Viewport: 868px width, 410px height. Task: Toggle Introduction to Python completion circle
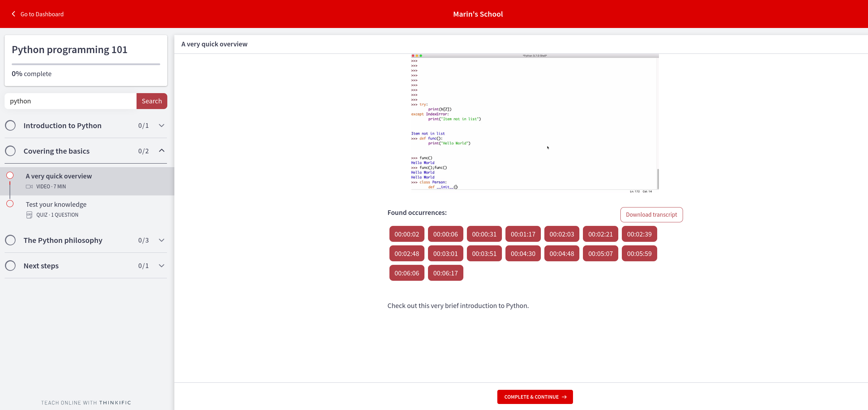click(10, 125)
